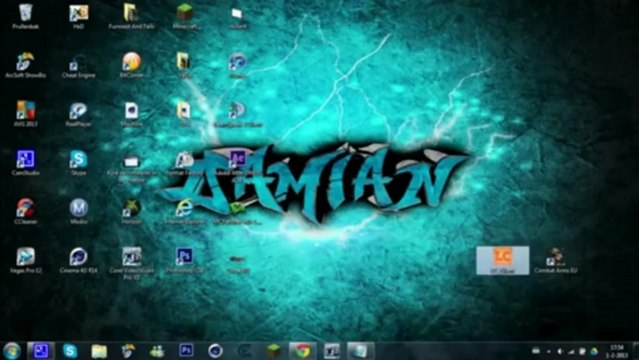
Task: Select the Adobe After Effects desktop shortcut
Action: tap(238, 165)
